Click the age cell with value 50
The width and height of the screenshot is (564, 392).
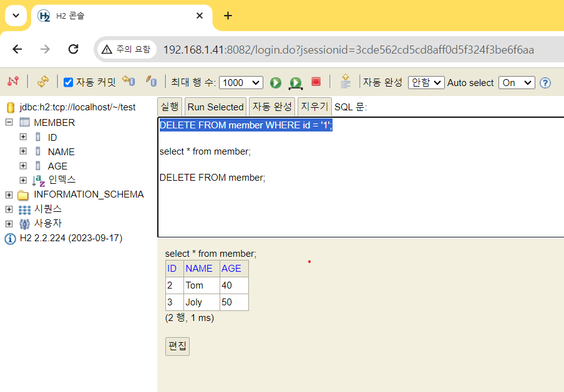click(234, 302)
